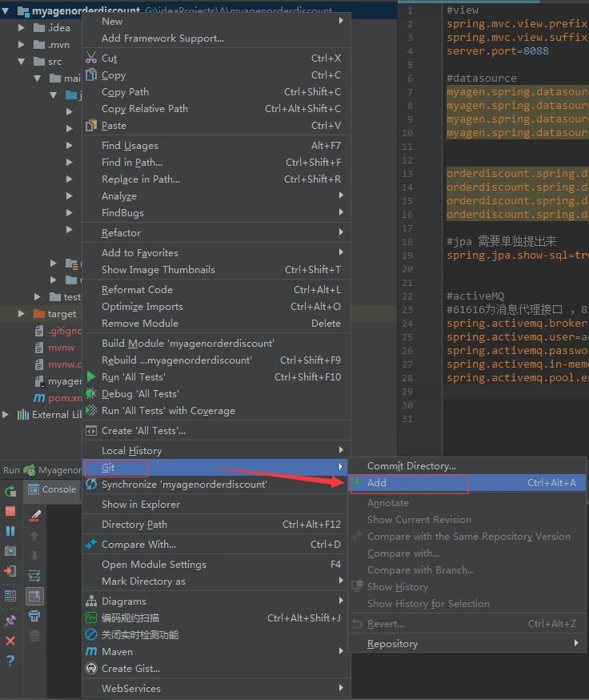Click the camera Dump Threads icon
The height and width of the screenshot is (700, 589).
point(10,551)
